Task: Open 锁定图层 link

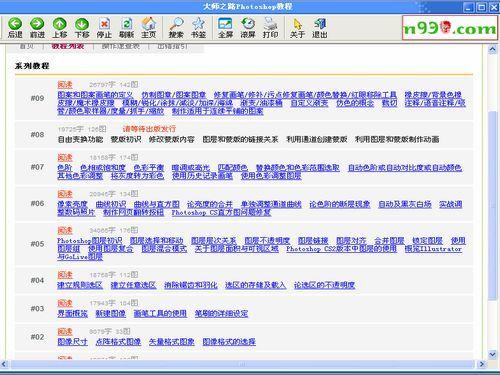Action: [427, 240]
